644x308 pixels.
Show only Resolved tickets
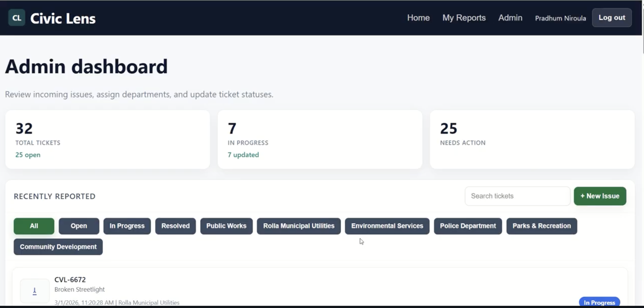(x=175, y=226)
